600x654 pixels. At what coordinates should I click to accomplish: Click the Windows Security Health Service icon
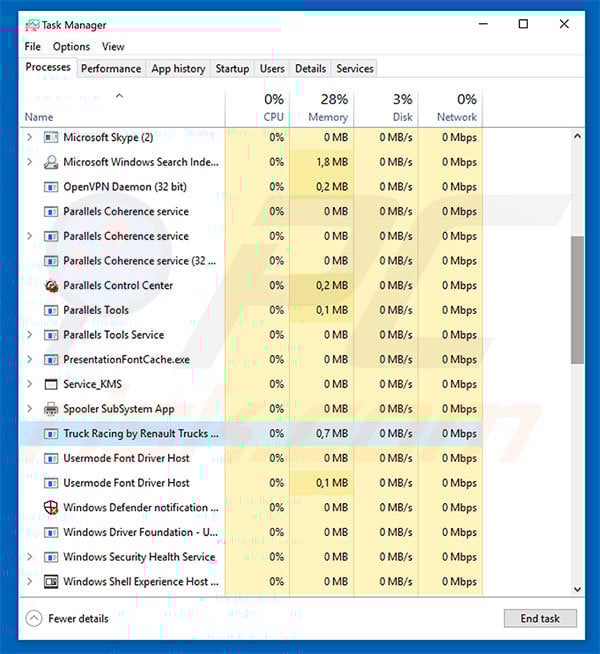[x=51, y=557]
